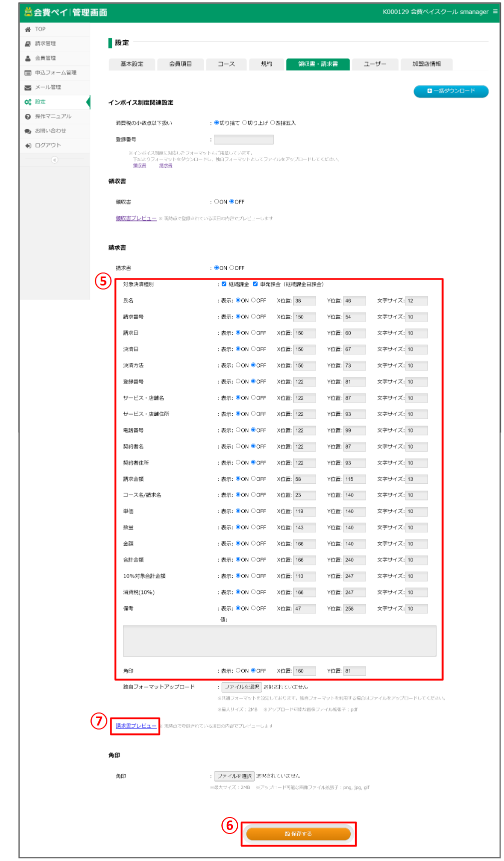Open 操作マニュアル help icon

(28, 116)
